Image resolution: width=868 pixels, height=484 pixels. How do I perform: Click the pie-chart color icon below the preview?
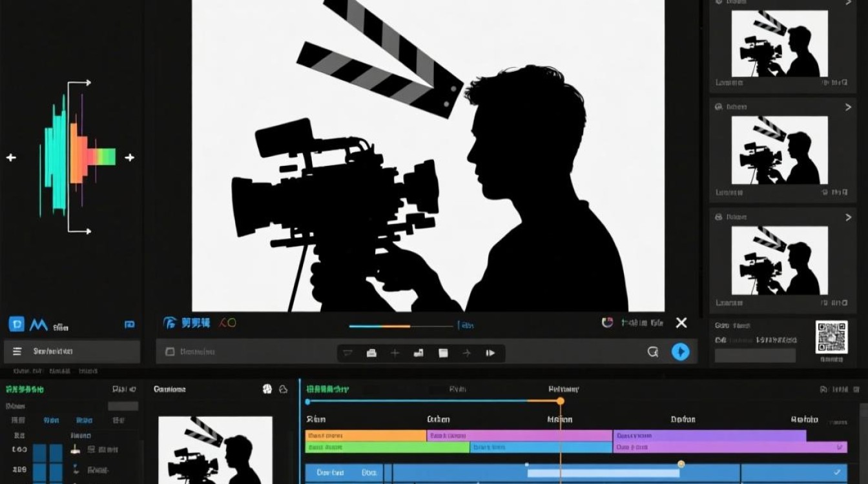pyautogui.click(x=607, y=323)
